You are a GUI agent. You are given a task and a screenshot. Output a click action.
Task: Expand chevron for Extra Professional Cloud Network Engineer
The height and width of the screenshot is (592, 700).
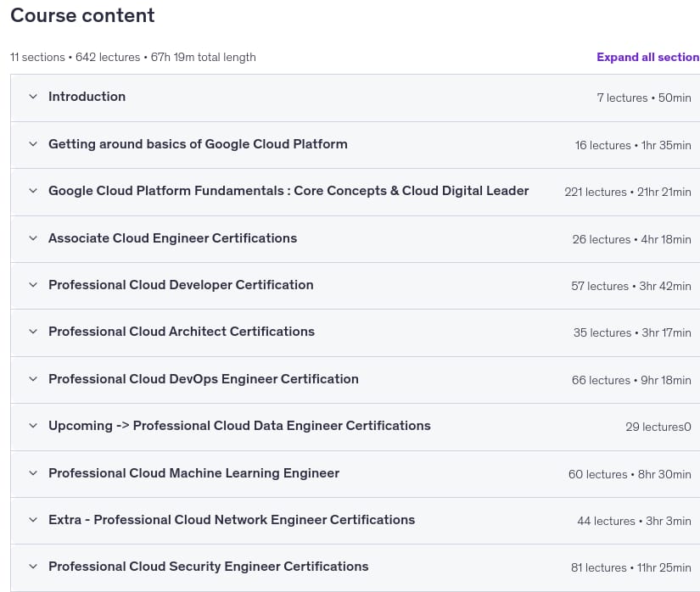(x=33, y=520)
